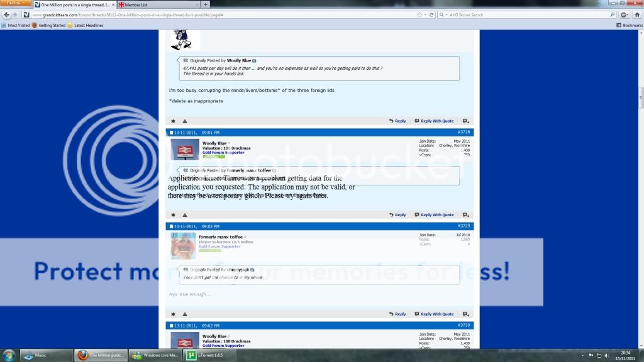The width and height of the screenshot is (644, 362).
Task: Open Windows Live Messenger taskbar item
Action: tap(156, 356)
